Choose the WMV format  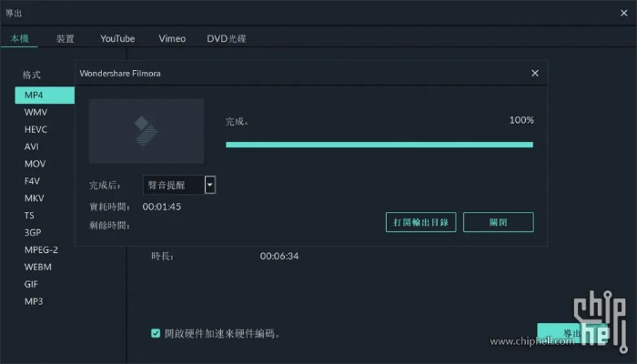tap(35, 112)
